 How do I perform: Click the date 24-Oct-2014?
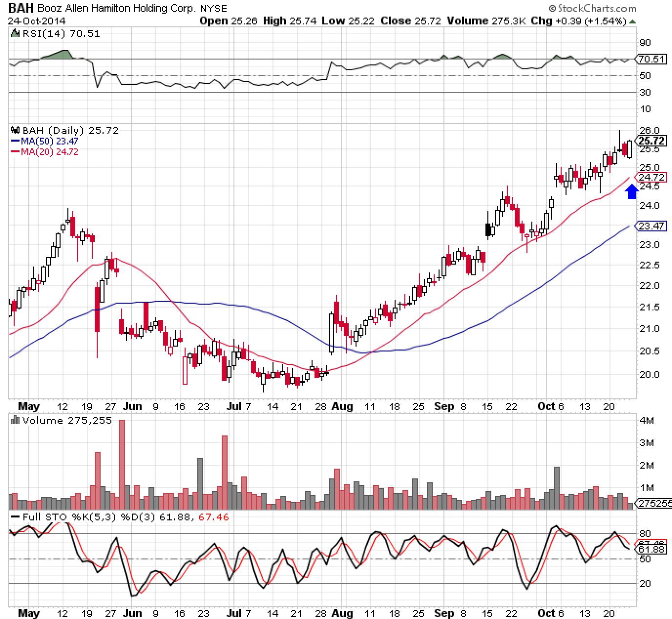coord(36,21)
